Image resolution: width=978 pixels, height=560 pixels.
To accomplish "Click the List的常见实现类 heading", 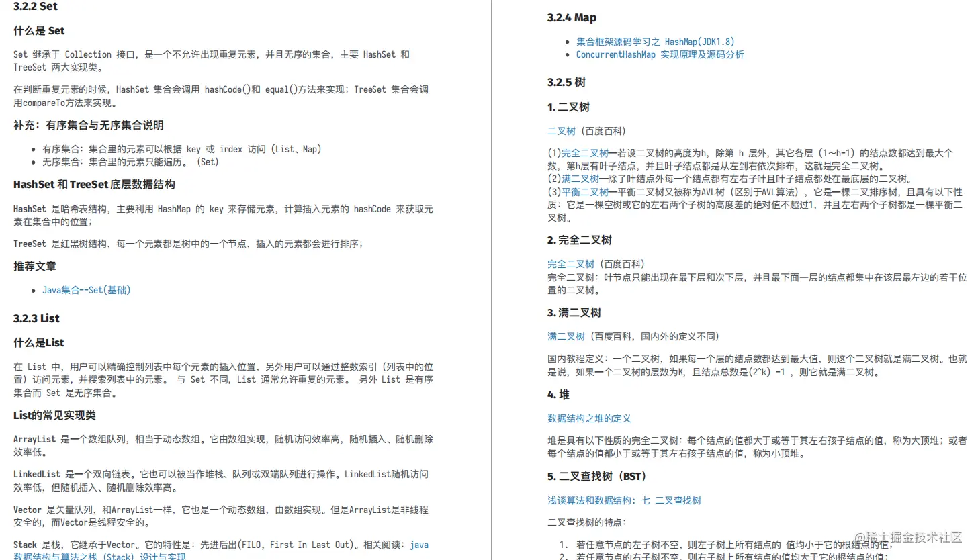I will coord(54,415).
